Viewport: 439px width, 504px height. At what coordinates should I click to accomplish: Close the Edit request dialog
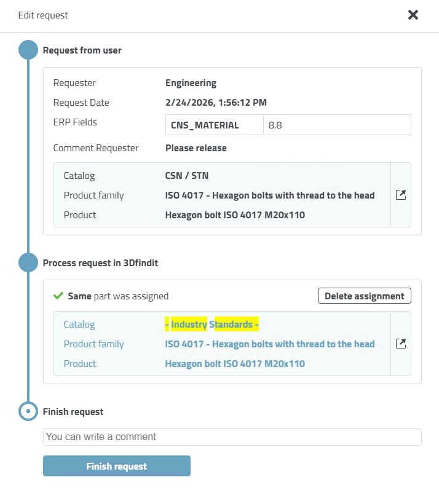click(413, 15)
